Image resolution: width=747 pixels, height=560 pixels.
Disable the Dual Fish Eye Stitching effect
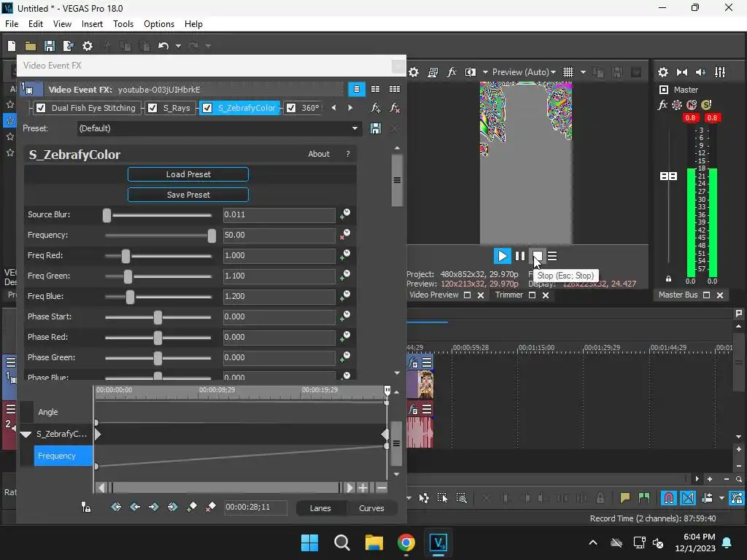pos(41,108)
